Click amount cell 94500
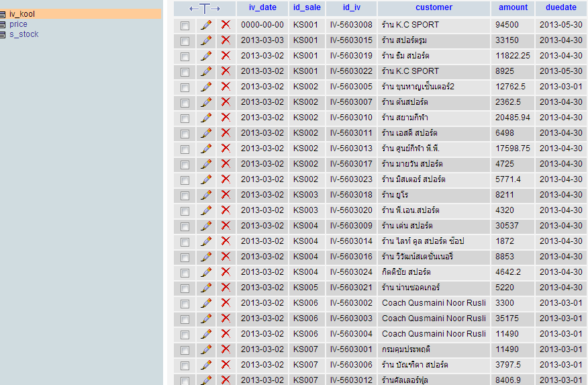 (513, 25)
